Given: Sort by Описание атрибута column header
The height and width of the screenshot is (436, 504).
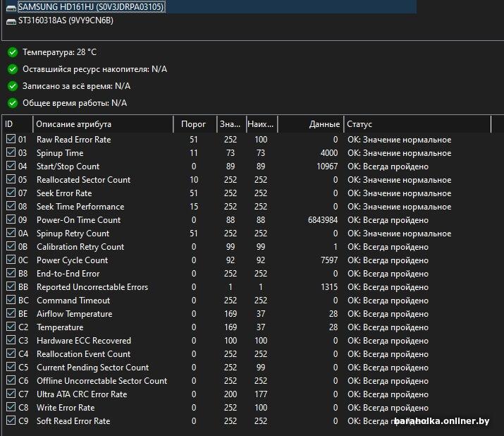Looking at the screenshot, I should 103,124.
